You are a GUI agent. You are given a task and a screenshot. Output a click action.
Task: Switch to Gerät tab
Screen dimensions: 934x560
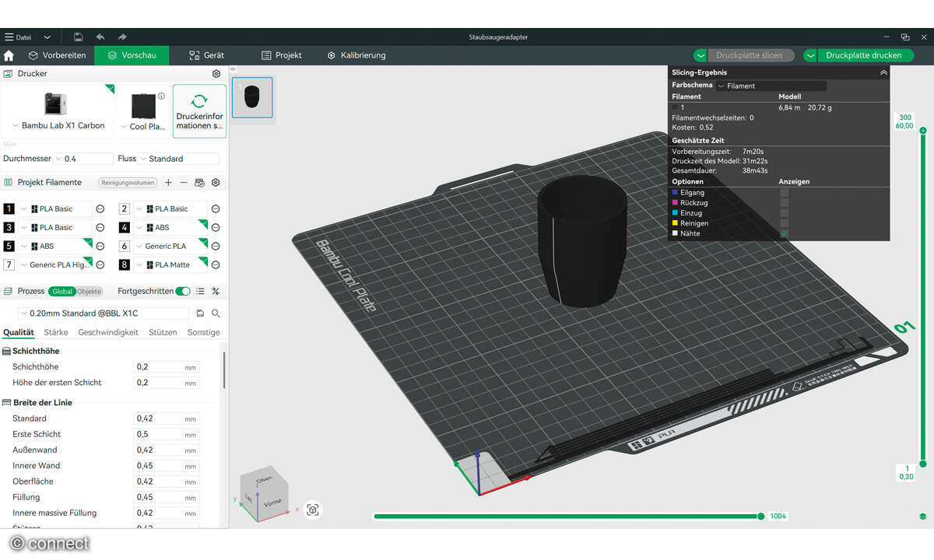[x=207, y=55]
